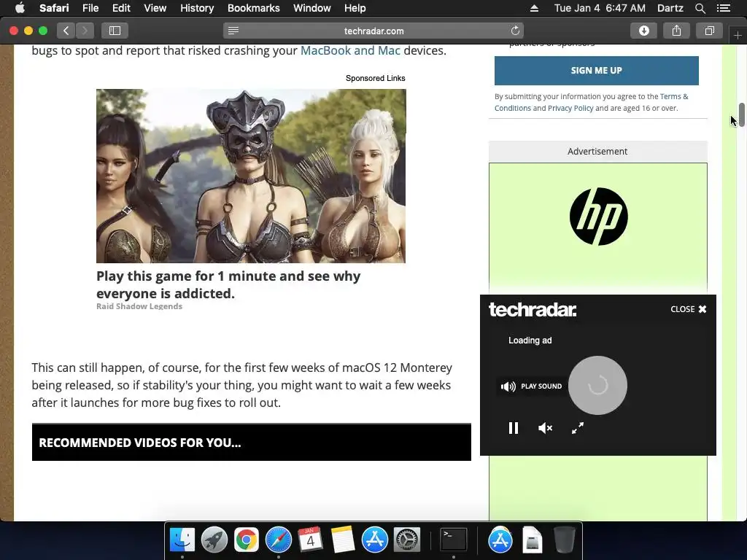Image resolution: width=747 pixels, height=560 pixels.
Task: Open the Edit menu
Action: (121, 8)
